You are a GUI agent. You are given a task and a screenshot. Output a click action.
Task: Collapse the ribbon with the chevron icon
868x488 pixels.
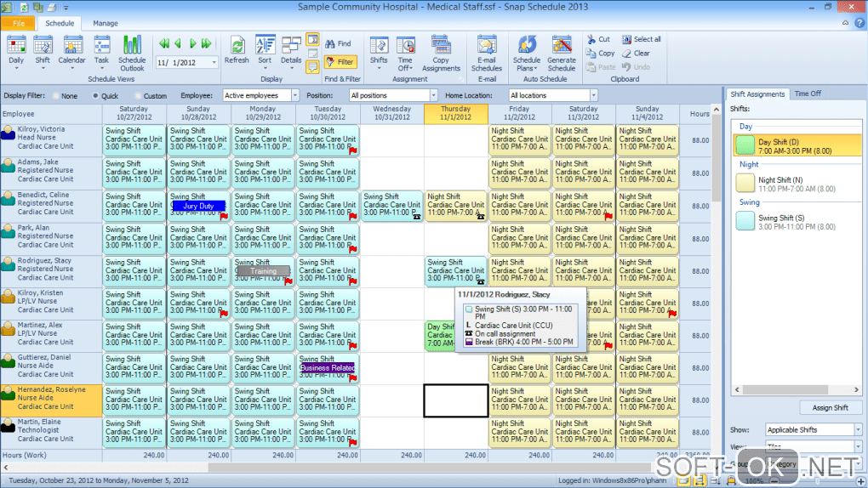pyautogui.click(x=845, y=23)
